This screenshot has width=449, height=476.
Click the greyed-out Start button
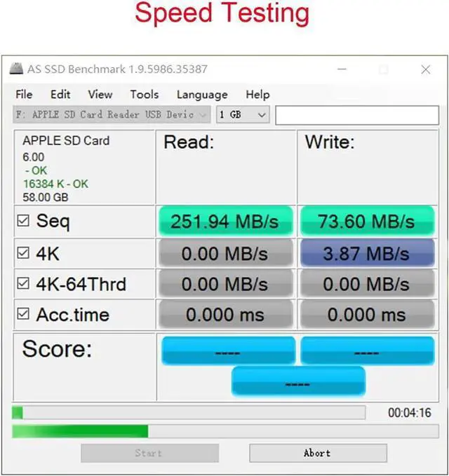(149, 454)
